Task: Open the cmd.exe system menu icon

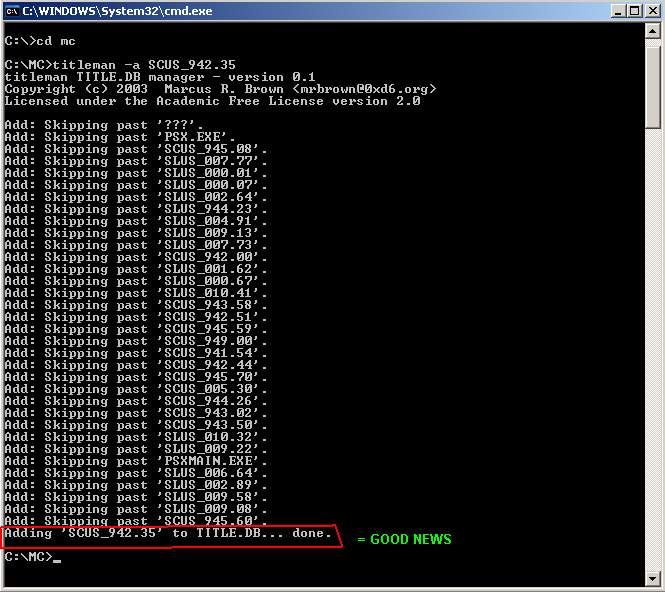Action: click(12, 11)
